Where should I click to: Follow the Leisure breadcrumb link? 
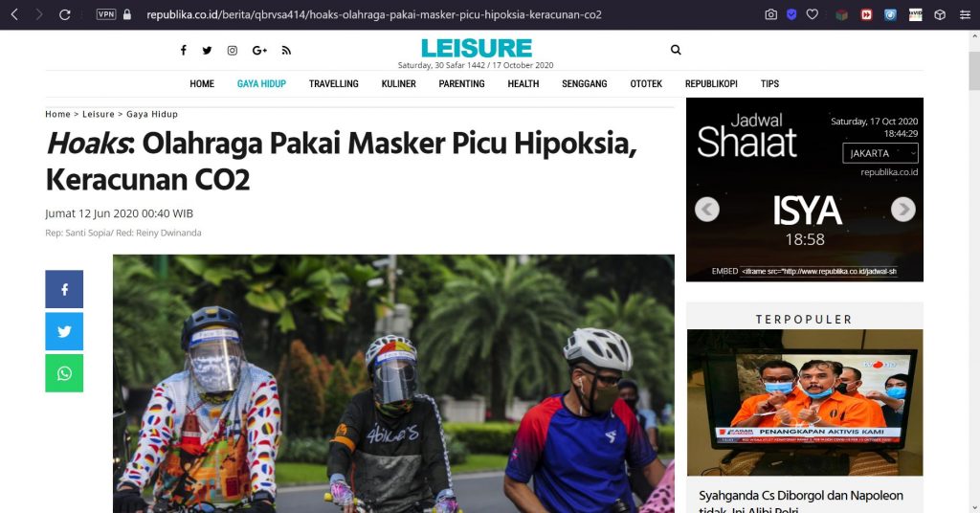click(99, 114)
